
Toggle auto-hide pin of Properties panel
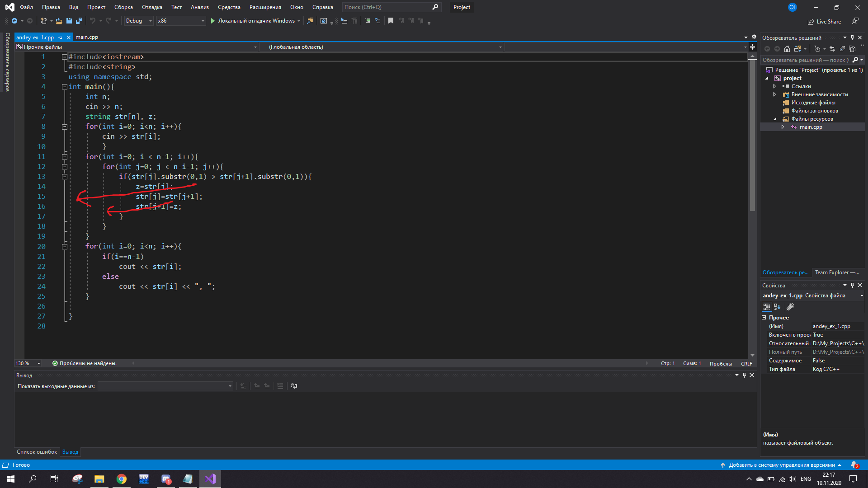click(x=852, y=285)
